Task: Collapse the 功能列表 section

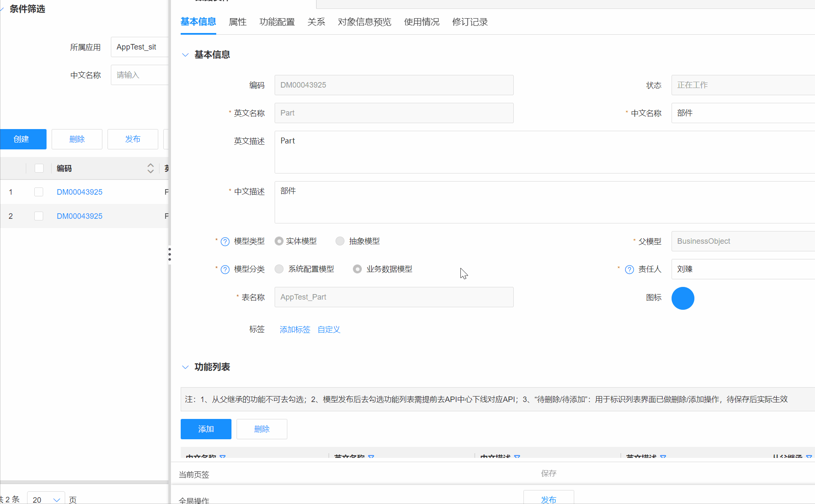Action: [x=185, y=367]
